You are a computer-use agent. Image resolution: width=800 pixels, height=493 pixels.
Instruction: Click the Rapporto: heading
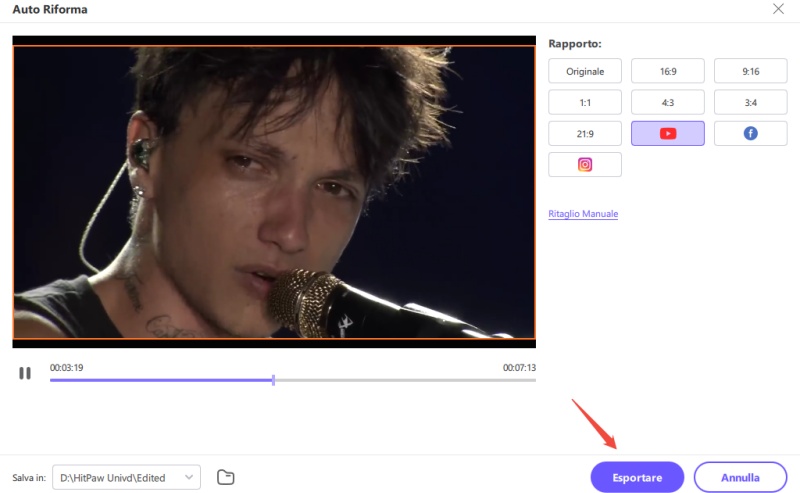tap(574, 44)
